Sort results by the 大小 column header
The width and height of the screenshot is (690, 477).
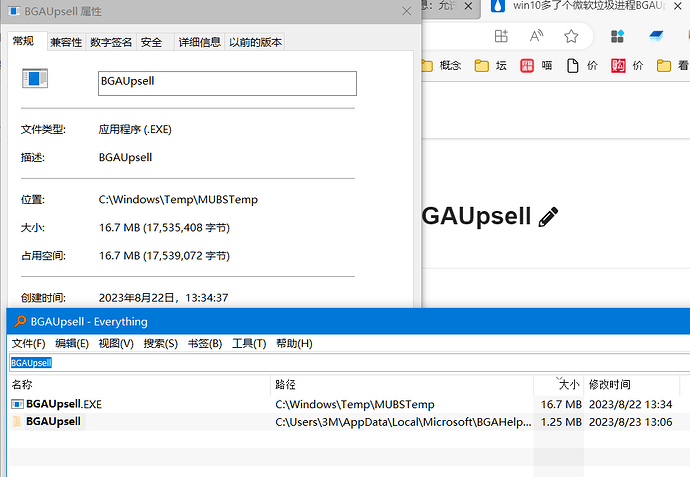point(568,384)
